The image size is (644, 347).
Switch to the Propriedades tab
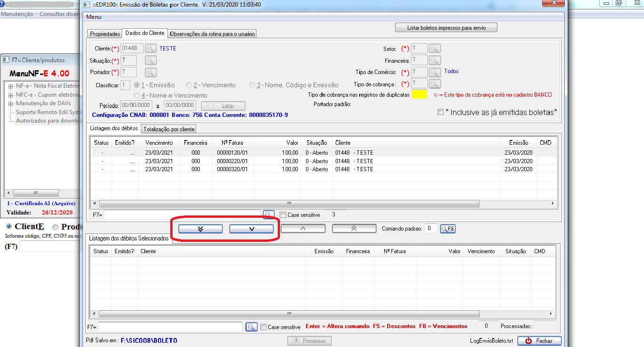pyautogui.click(x=105, y=34)
